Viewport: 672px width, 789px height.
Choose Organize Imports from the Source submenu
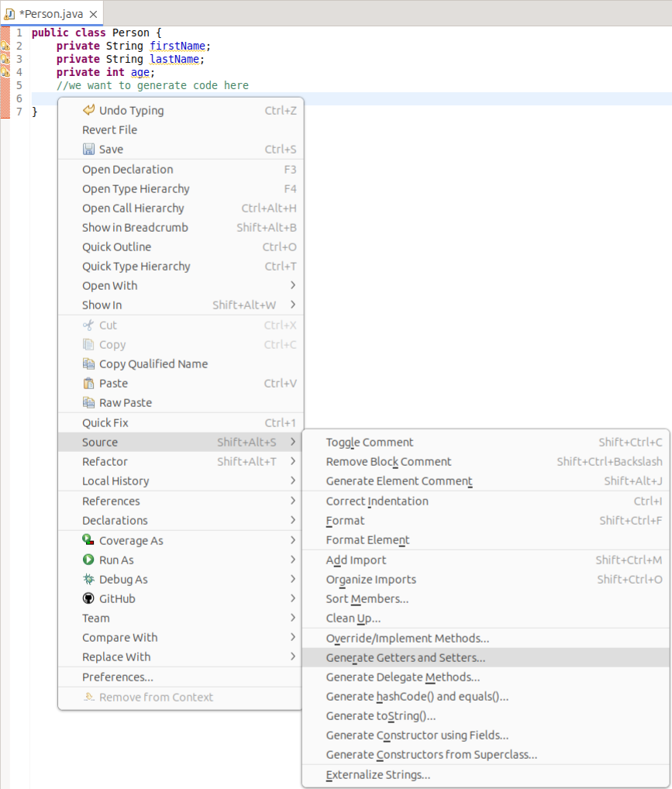[x=371, y=579]
